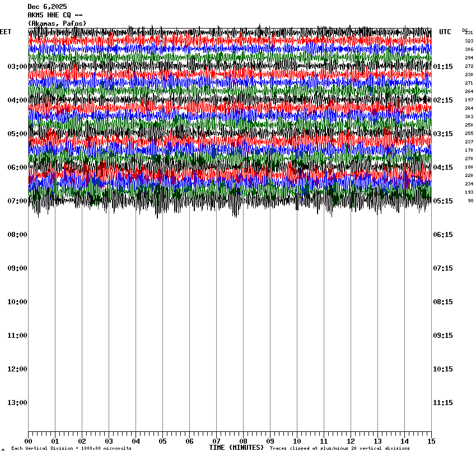Select the 05:15 UTC time label
476x456 pixels.
pyautogui.click(x=443, y=201)
